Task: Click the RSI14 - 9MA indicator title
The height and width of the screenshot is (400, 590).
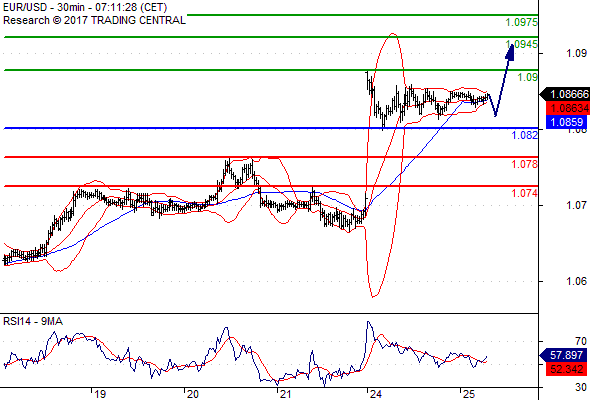Action: tap(33, 321)
